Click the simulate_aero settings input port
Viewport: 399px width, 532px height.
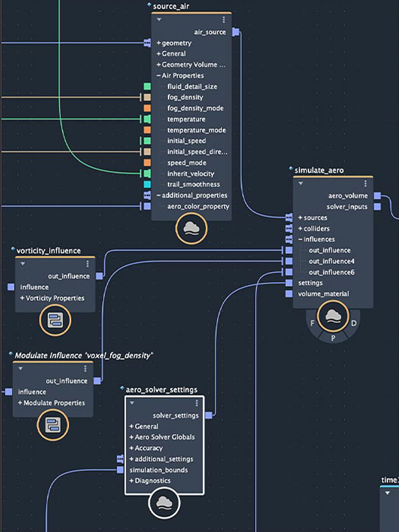289,283
